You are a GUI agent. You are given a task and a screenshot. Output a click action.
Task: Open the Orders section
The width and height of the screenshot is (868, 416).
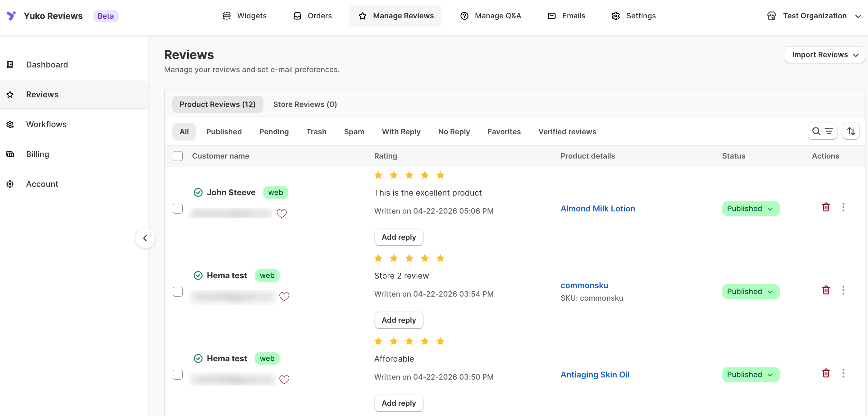(x=313, y=16)
